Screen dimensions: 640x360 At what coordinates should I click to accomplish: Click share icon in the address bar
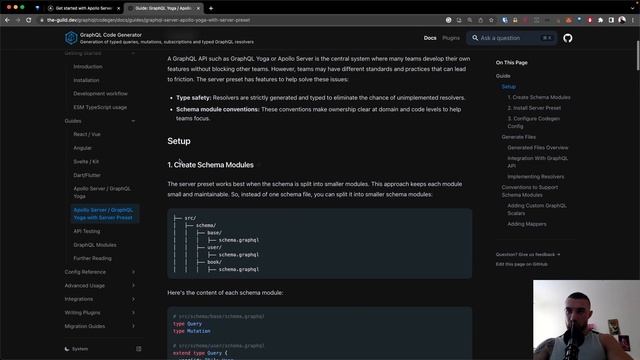pos(480,20)
